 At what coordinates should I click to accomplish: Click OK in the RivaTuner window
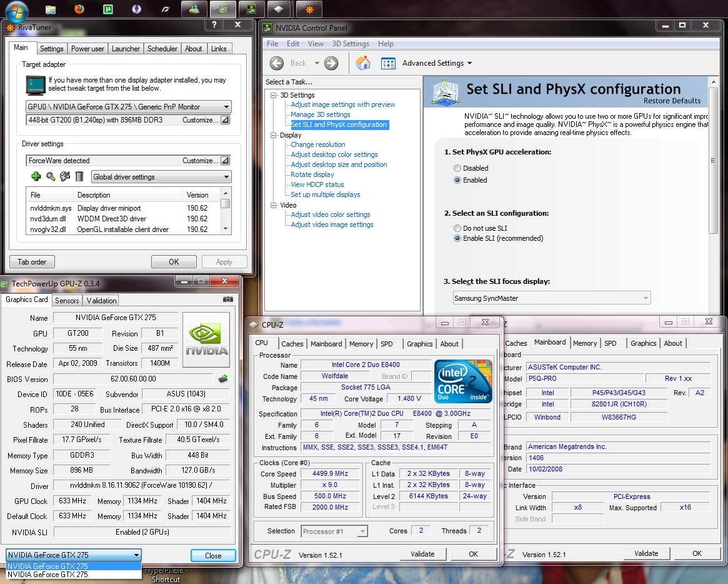pyautogui.click(x=174, y=262)
